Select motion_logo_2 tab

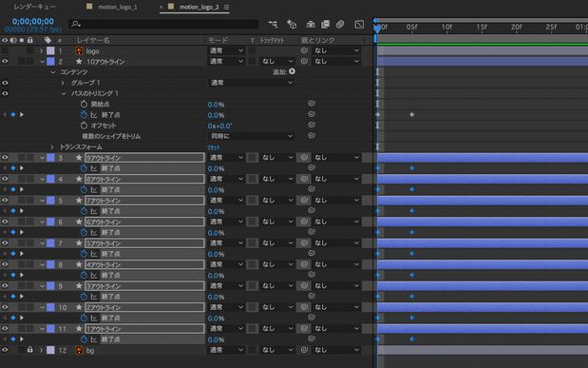199,7
